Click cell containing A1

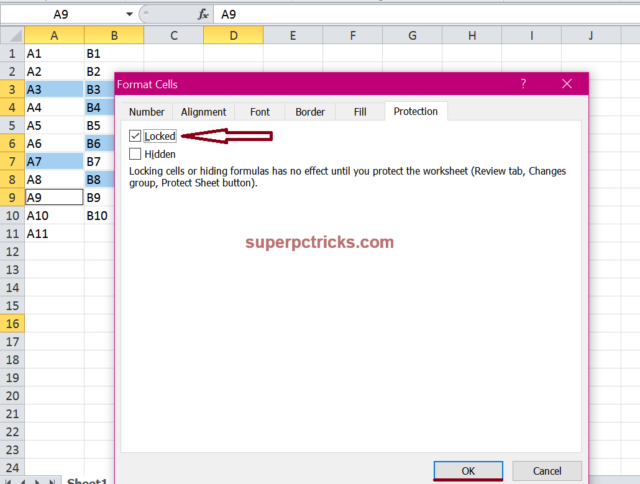coord(54,53)
